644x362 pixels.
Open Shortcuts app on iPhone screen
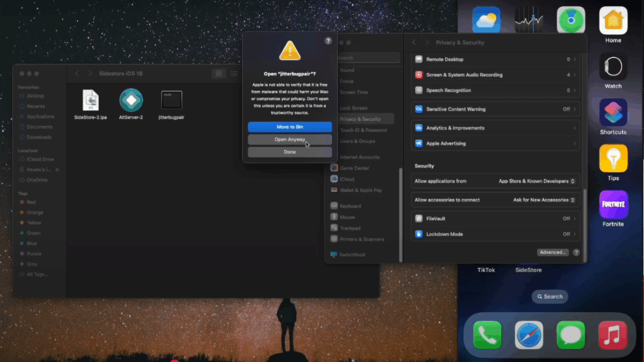[x=613, y=112]
